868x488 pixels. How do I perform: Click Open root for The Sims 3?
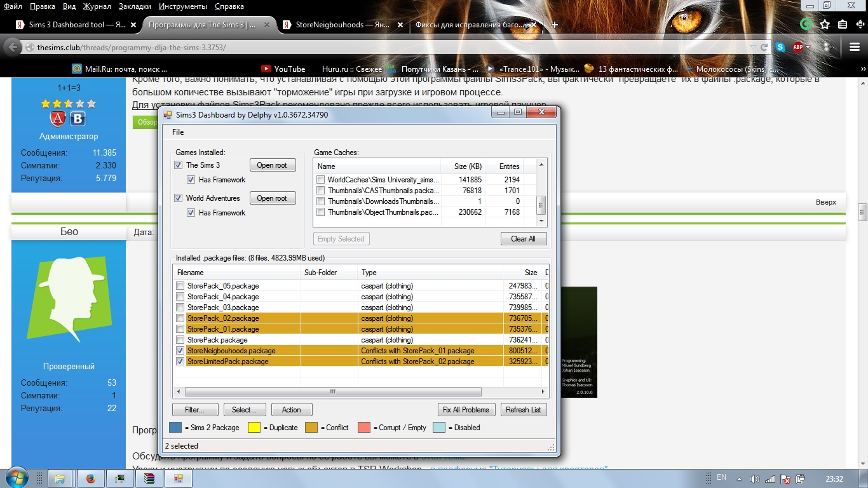tap(272, 165)
